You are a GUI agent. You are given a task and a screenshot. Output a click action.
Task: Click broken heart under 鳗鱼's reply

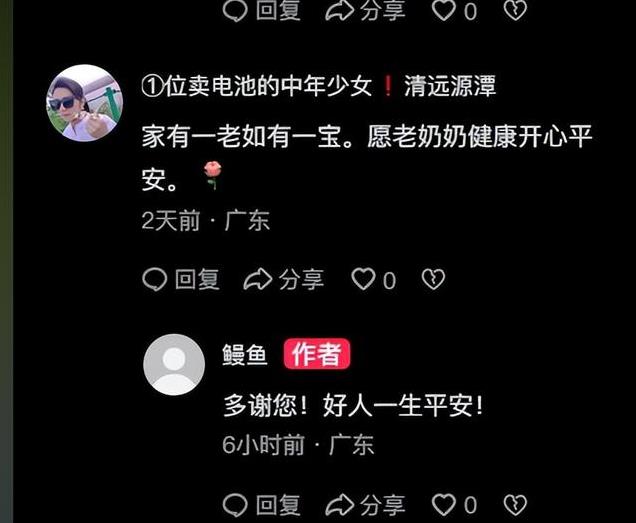pyautogui.click(x=515, y=505)
